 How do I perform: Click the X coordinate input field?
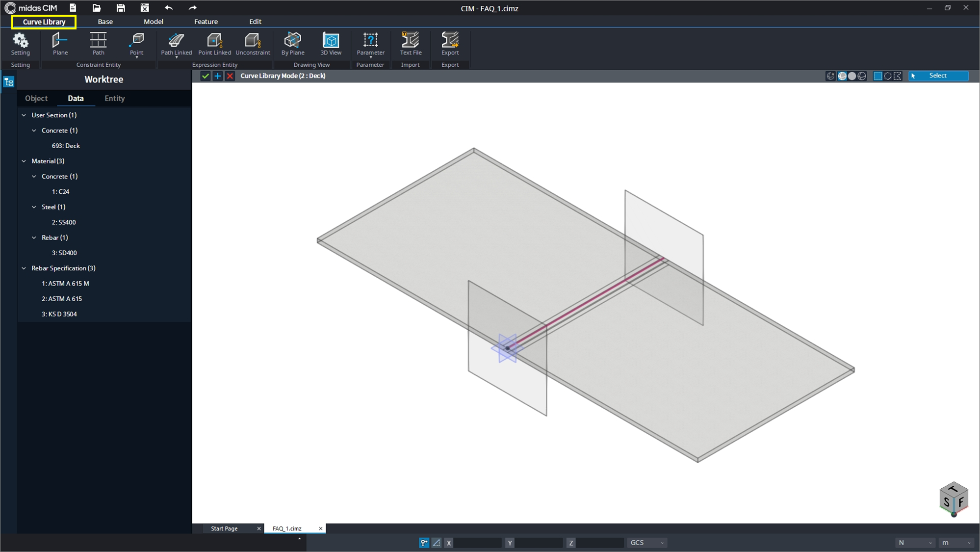(x=477, y=543)
